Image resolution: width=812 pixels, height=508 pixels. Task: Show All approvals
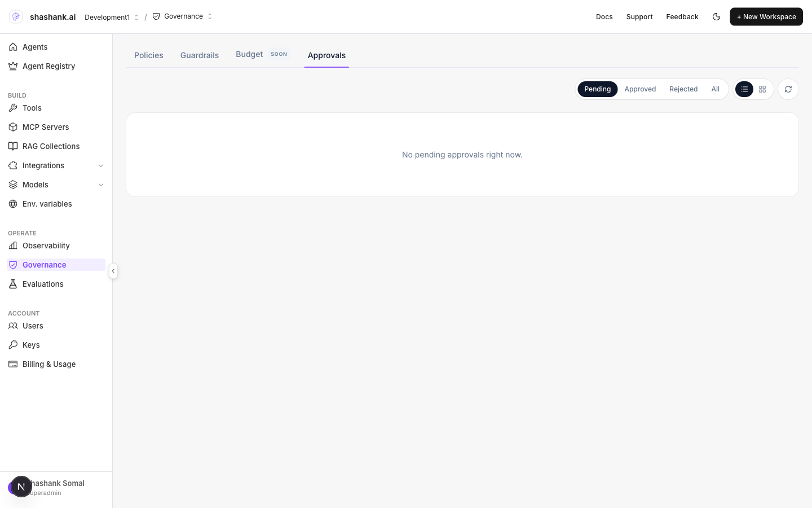[715, 89]
